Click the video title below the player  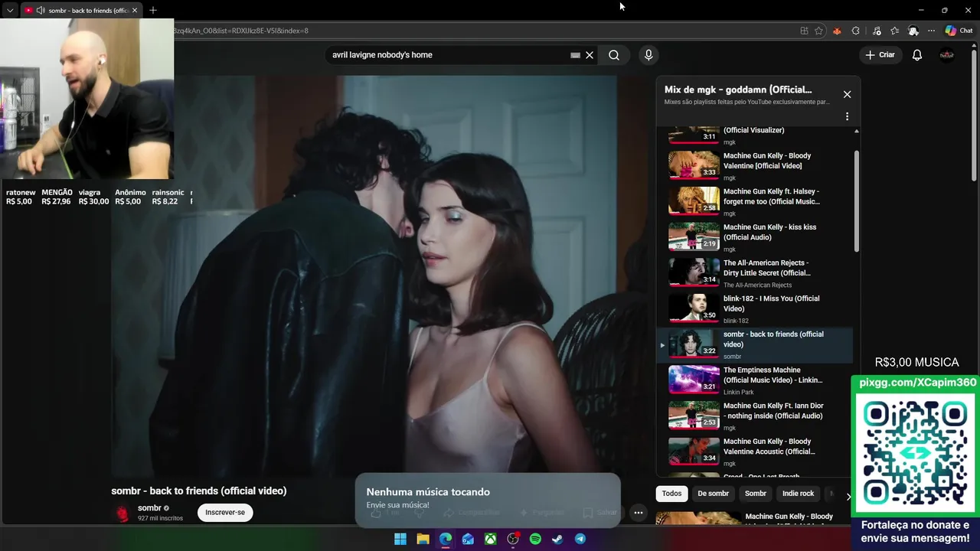coord(199,491)
